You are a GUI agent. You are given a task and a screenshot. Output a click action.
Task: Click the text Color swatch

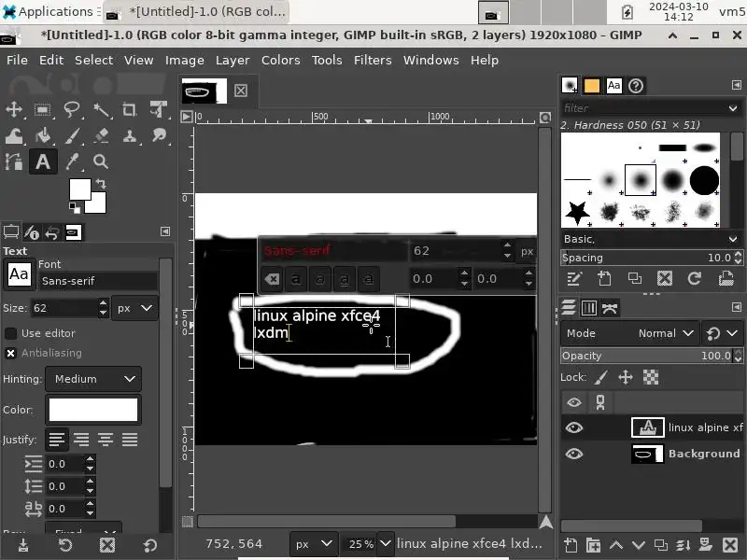(93, 410)
